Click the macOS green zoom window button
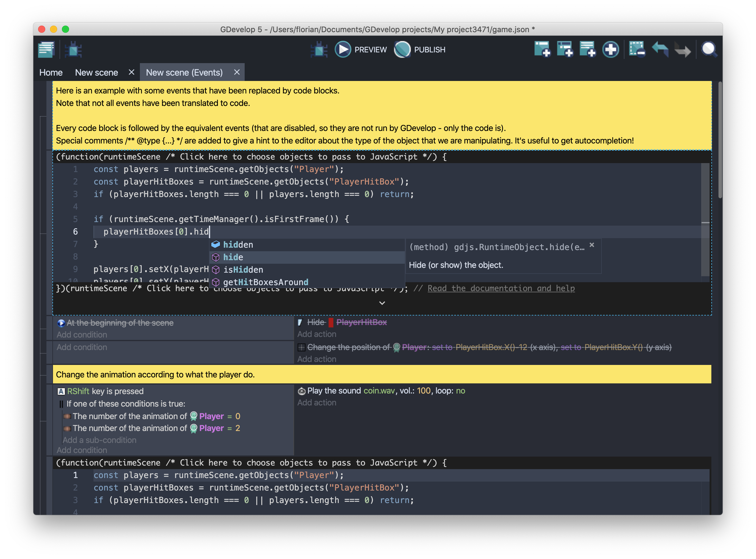 (65, 29)
